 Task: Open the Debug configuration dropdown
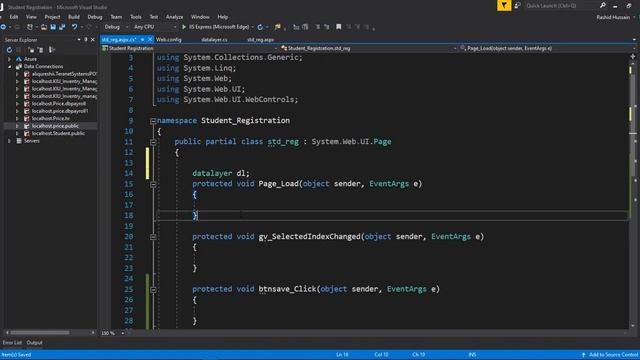tap(127, 27)
